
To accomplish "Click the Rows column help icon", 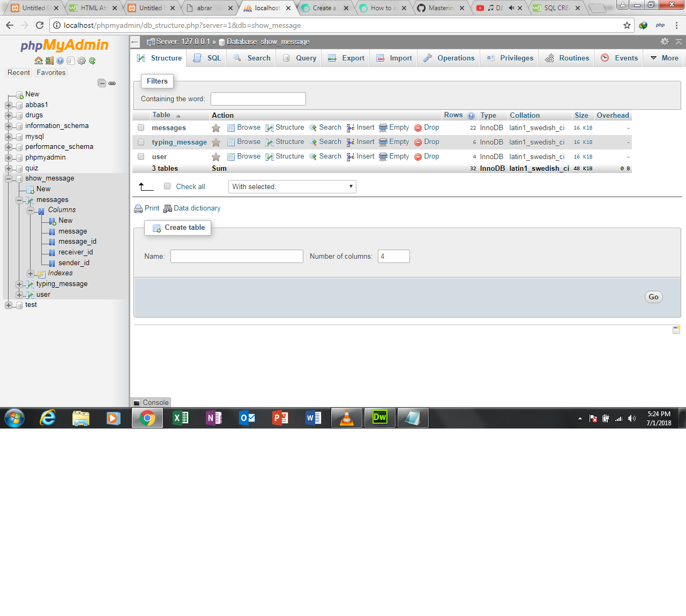I will click(471, 116).
